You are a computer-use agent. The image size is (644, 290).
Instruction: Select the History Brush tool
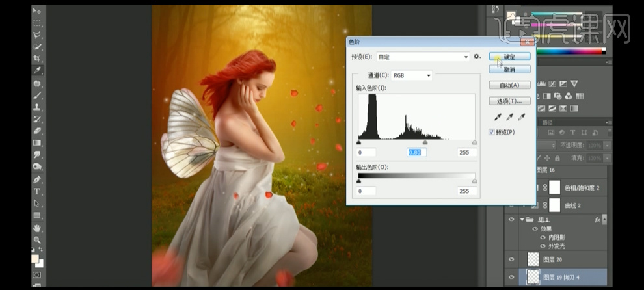click(37, 119)
